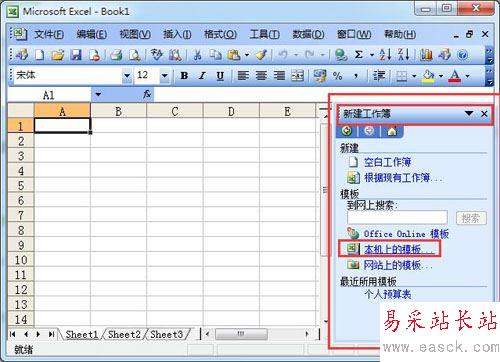Click the Print icon in toolbar
Image resolution: width=500 pixels, height=362 pixels.
(116, 55)
